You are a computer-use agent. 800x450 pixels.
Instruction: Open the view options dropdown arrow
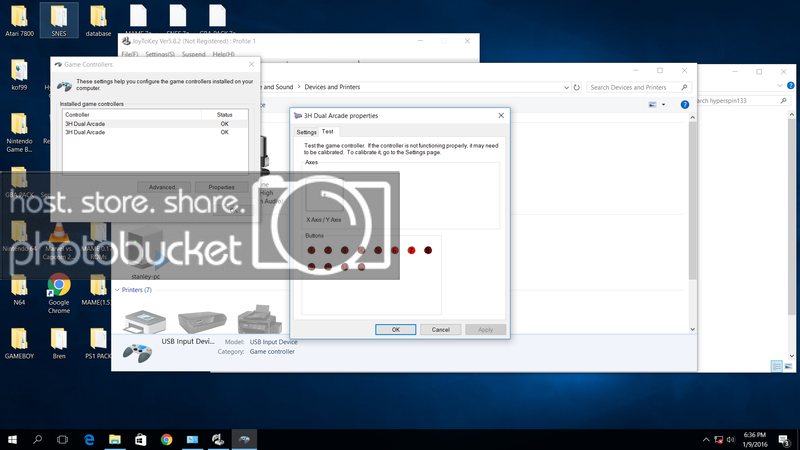(664, 104)
